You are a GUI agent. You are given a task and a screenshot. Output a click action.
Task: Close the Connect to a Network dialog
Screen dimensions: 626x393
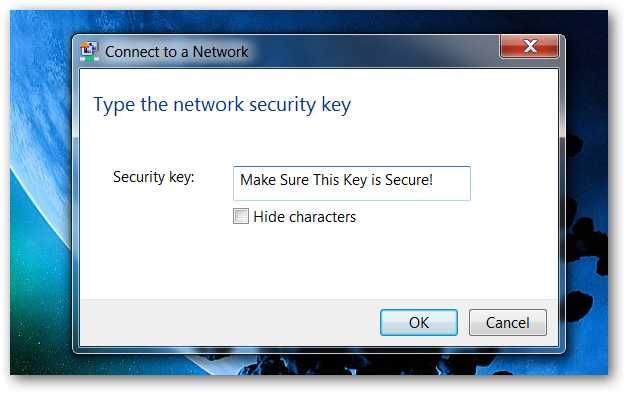[x=529, y=46]
